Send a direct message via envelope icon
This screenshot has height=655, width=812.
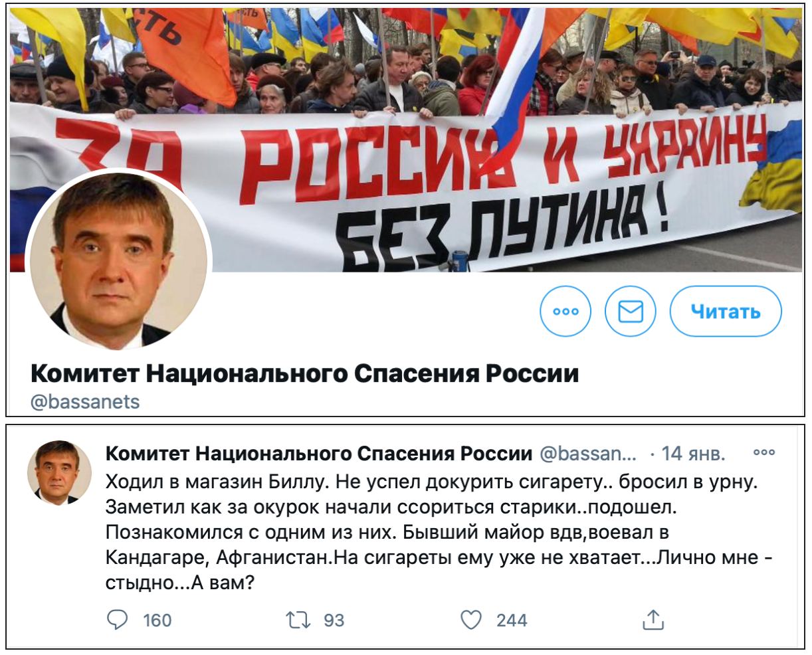pyautogui.click(x=631, y=311)
